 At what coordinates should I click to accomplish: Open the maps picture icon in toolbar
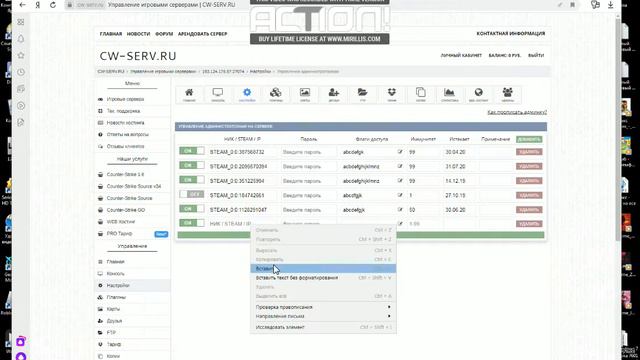(x=305, y=95)
